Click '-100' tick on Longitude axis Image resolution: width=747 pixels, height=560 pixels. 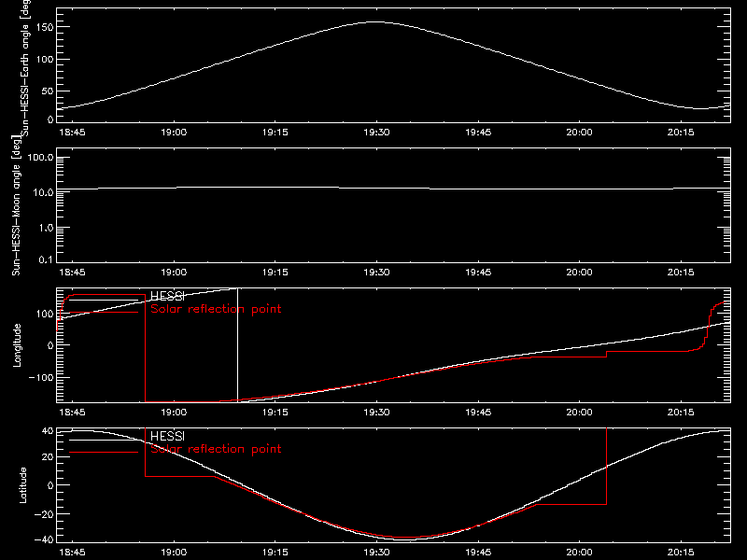[x=40, y=377]
